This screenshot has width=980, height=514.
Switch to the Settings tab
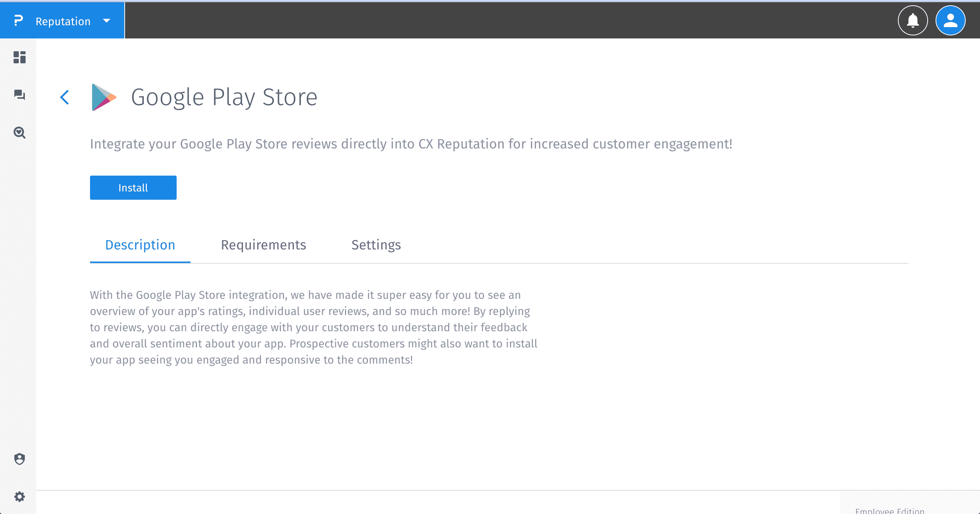pos(376,245)
